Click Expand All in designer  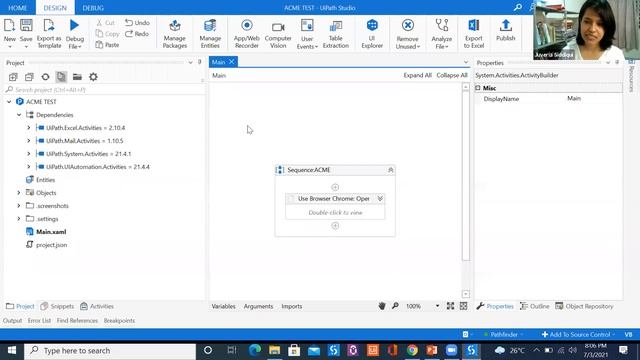coord(417,76)
